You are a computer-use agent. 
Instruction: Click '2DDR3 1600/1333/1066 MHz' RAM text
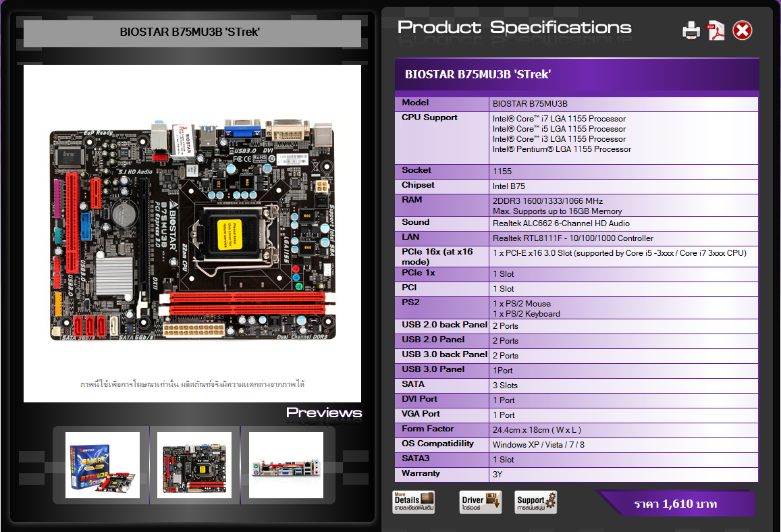pyautogui.click(x=547, y=201)
